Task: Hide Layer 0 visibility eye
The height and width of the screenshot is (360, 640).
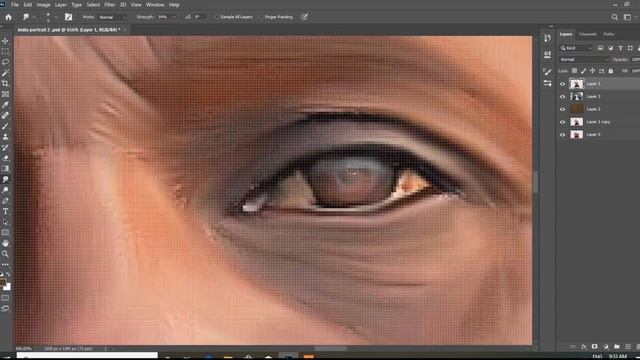Action: pyautogui.click(x=562, y=135)
